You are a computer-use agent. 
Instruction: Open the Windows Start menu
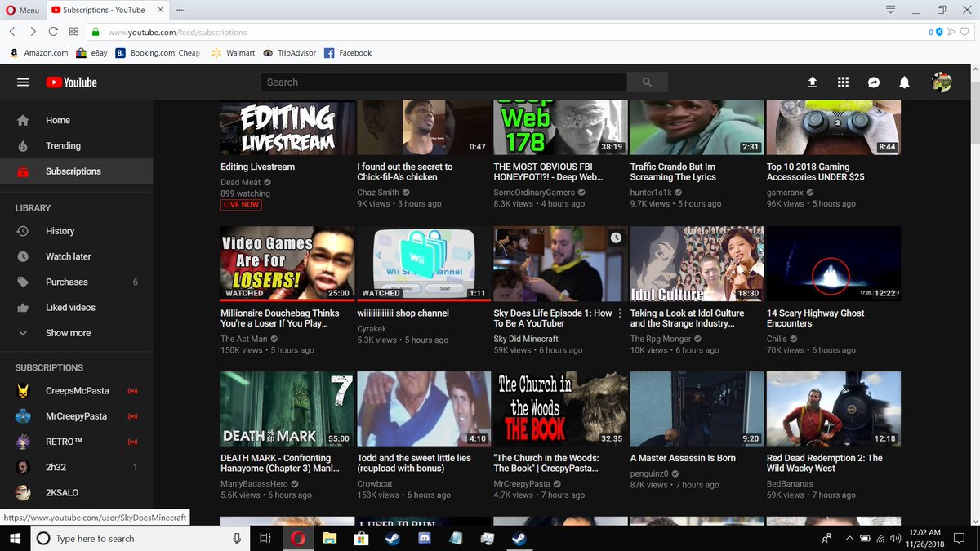(16, 539)
